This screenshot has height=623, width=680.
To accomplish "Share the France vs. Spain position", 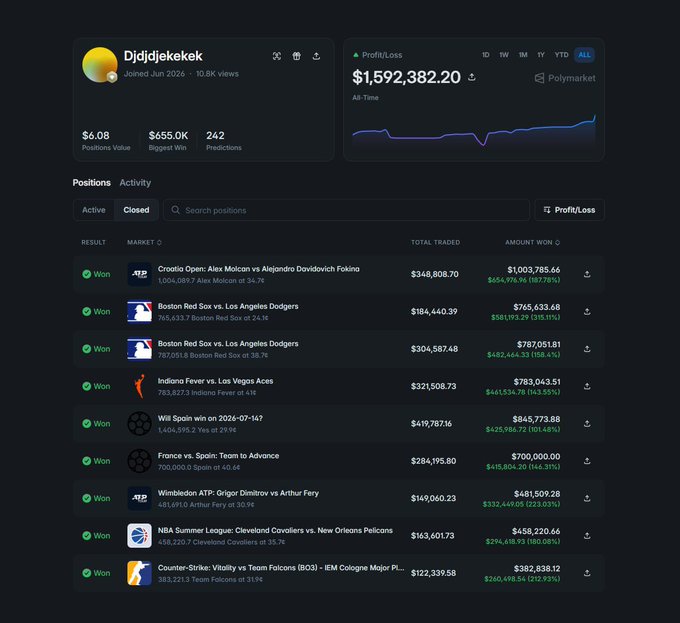I will [x=587, y=460].
